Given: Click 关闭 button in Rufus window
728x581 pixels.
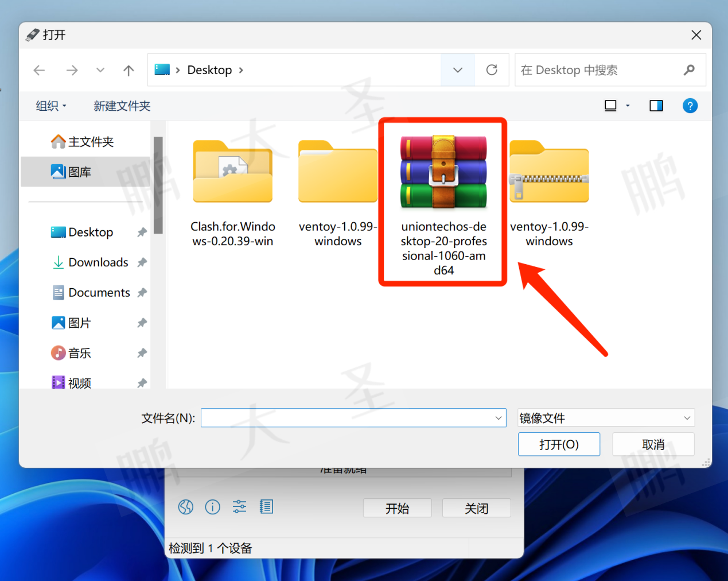Looking at the screenshot, I should click(476, 508).
